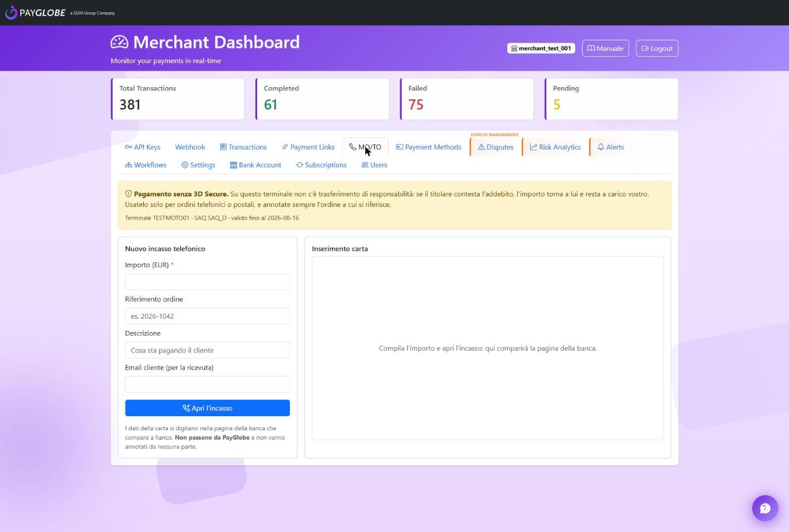View the Disputes tab
Image resolution: width=789 pixels, height=532 pixels.
pos(496,147)
